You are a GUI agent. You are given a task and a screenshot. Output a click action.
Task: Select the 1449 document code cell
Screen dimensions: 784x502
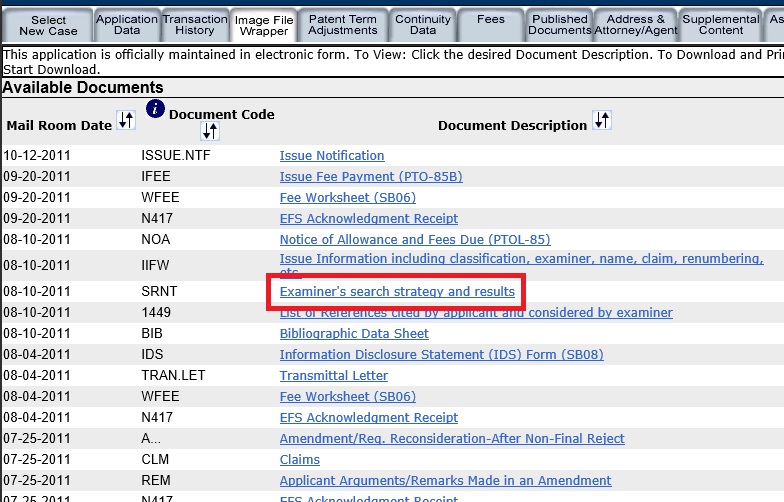click(x=156, y=312)
